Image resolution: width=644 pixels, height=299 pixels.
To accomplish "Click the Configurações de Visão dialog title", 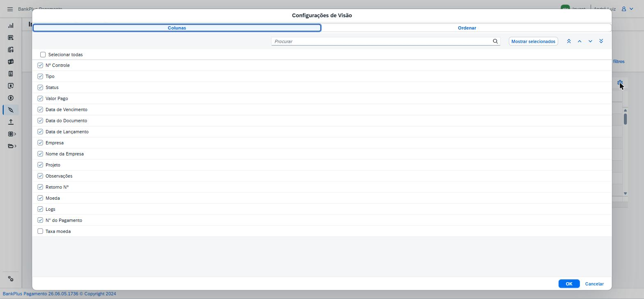I will coord(322,15).
